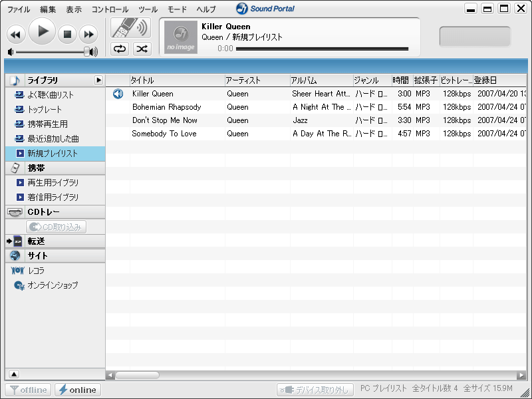Open the ツール menu
The width and height of the screenshot is (532, 399).
pos(148,9)
